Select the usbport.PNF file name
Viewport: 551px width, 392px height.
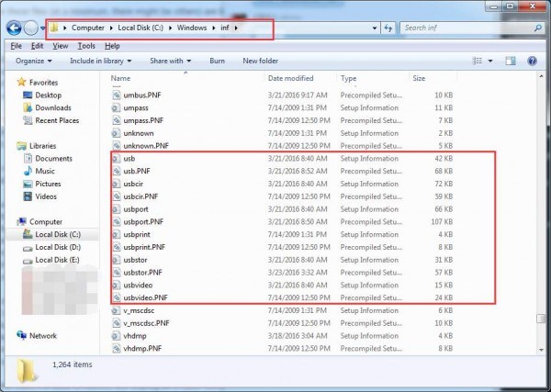pos(143,221)
